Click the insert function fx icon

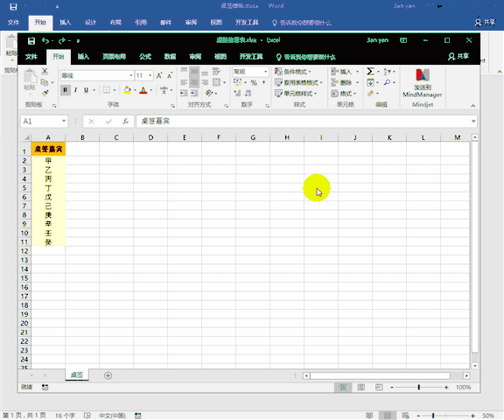[x=125, y=121]
